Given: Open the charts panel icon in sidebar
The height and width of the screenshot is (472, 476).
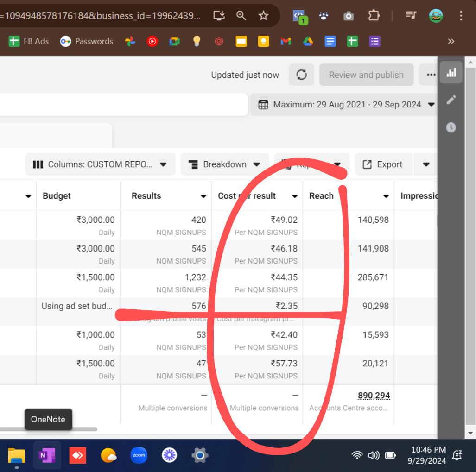Looking at the screenshot, I should coord(451,73).
